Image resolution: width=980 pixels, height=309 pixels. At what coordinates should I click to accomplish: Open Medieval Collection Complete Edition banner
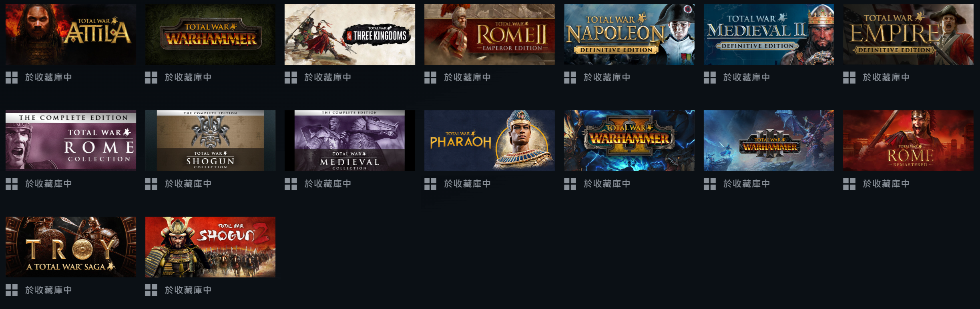(350, 141)
